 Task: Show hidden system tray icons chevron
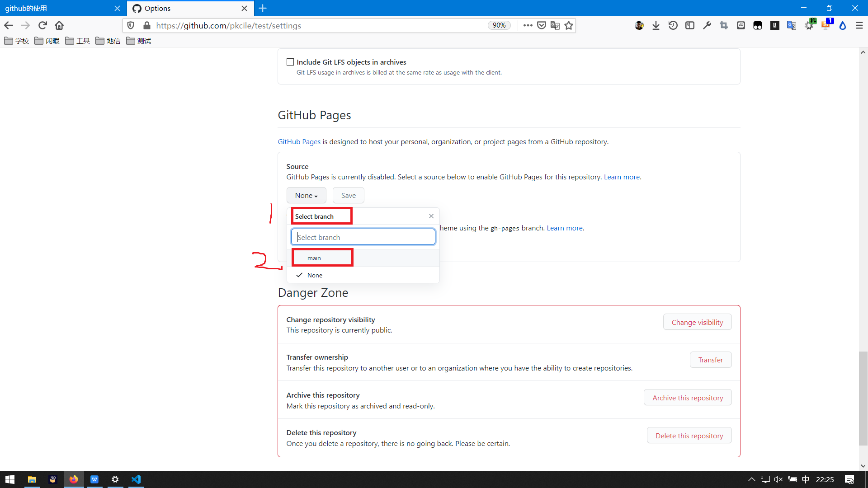point(751,479)
